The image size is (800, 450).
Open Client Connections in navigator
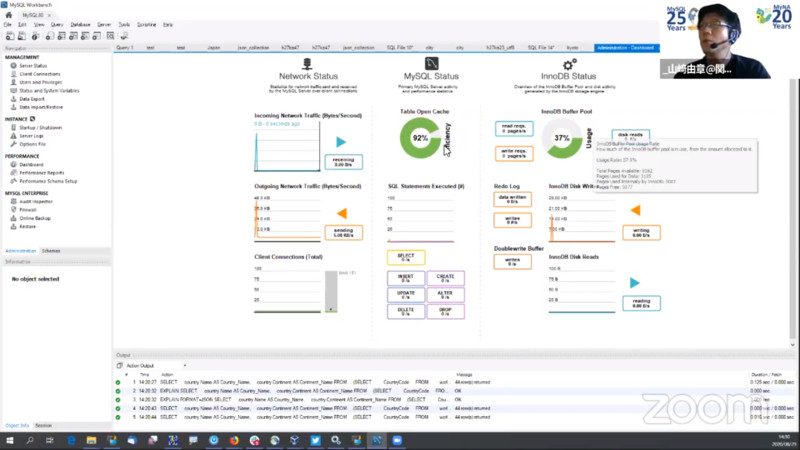[x=39, y=74]
